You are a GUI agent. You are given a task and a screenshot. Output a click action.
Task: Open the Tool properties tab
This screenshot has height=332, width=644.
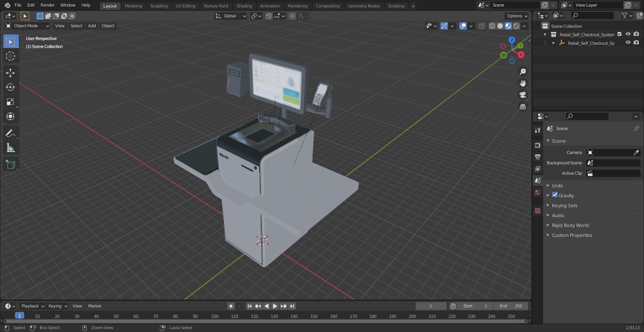(537, 130)
